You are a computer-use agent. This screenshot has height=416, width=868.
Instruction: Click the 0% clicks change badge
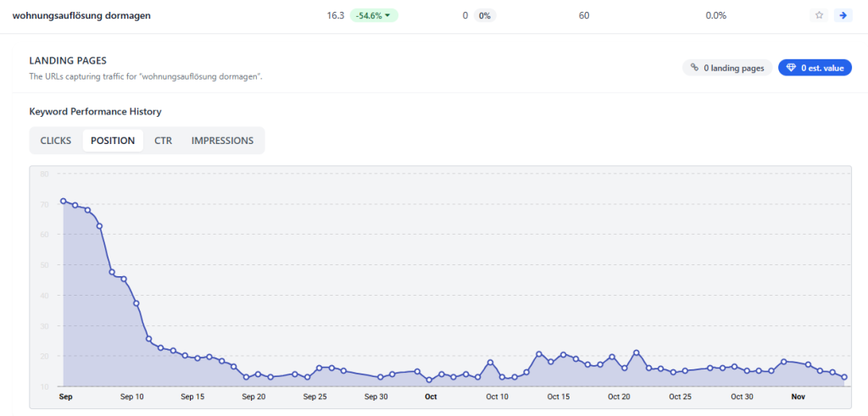pos(483,15)
